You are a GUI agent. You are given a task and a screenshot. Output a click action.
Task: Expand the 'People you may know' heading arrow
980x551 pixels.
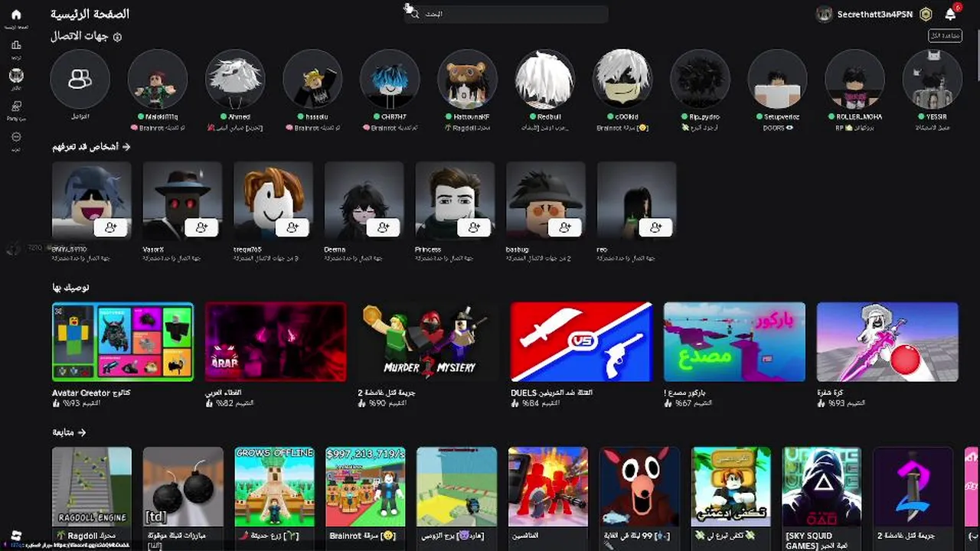coord(126,146)
